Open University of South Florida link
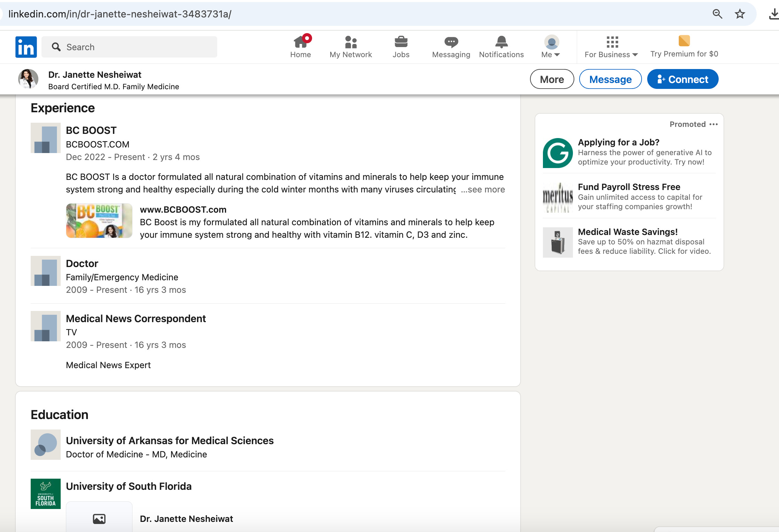 [129, 486]
